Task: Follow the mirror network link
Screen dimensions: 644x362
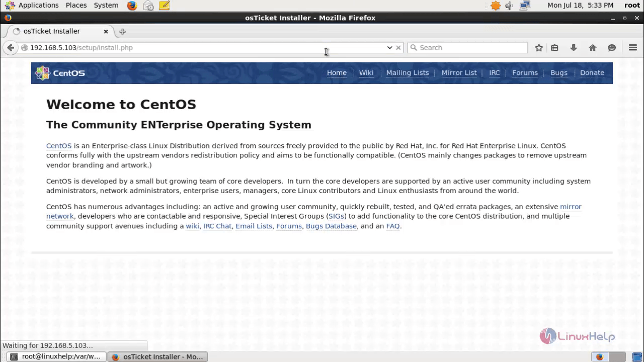Action: click(571, 207)
